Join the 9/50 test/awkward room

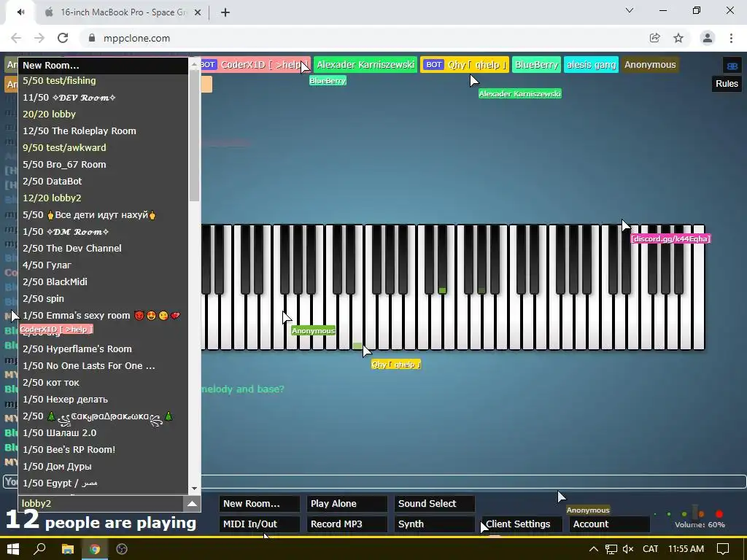pyautogui.click(x=103, y=147)
